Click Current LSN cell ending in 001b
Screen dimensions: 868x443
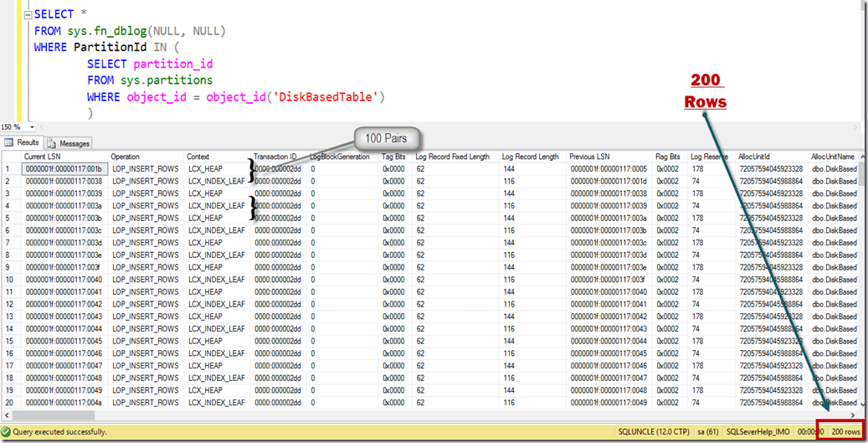64,168
